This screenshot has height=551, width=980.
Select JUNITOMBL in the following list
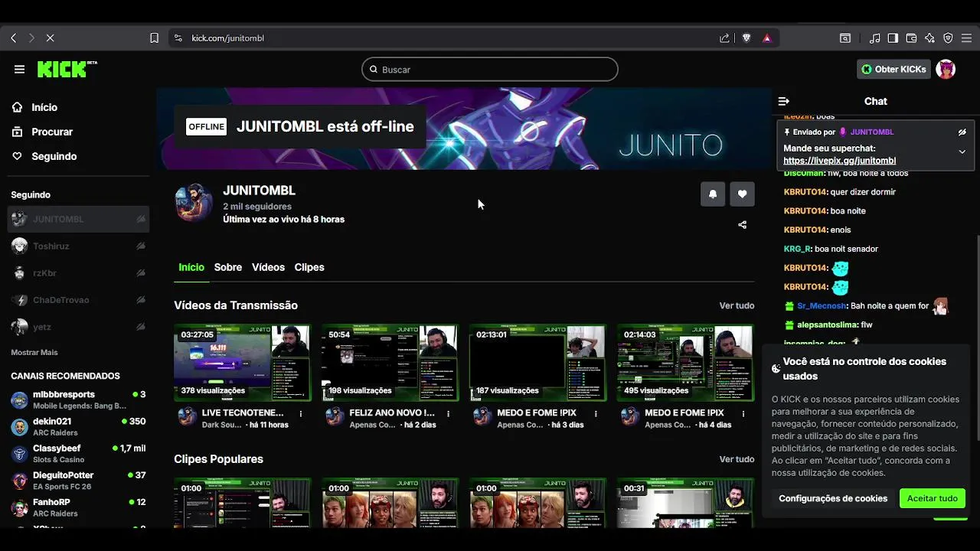tap(78, 219)
